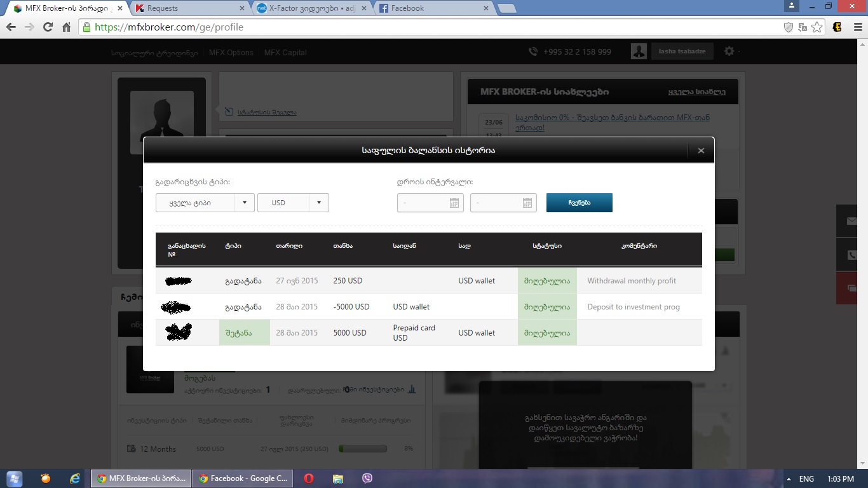
Task: Click the user avatar icon in the header
Action: (x=639, y=51)
